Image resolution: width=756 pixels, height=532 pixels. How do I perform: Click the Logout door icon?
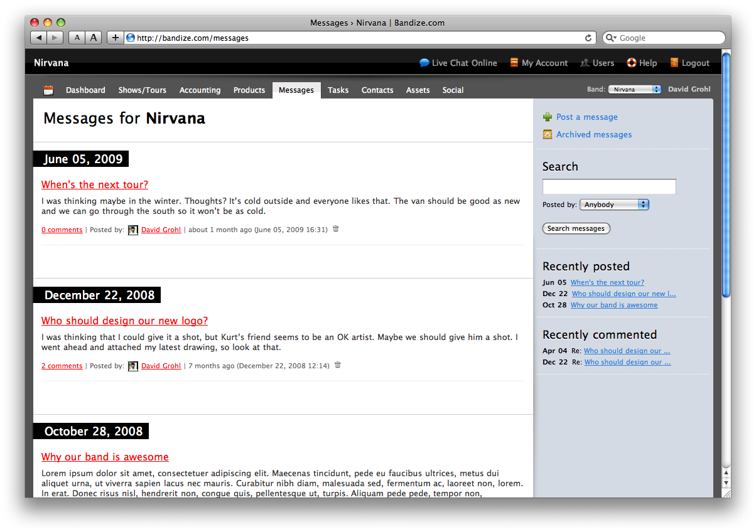(x=674, y=63)
